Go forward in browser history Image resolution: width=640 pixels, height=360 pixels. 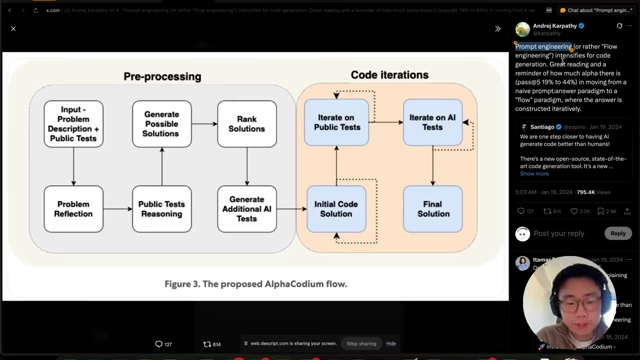(x=23, y=11)
